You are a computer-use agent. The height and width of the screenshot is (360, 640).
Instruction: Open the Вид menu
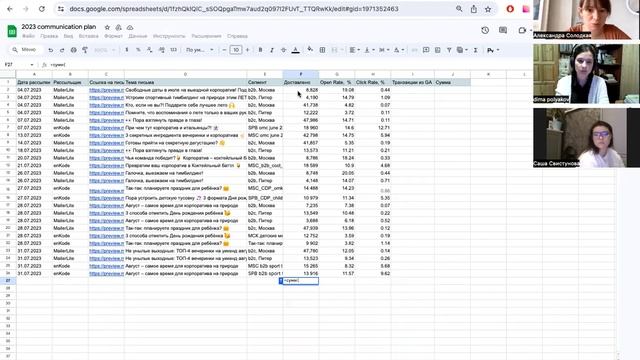[x=68, y=36]
